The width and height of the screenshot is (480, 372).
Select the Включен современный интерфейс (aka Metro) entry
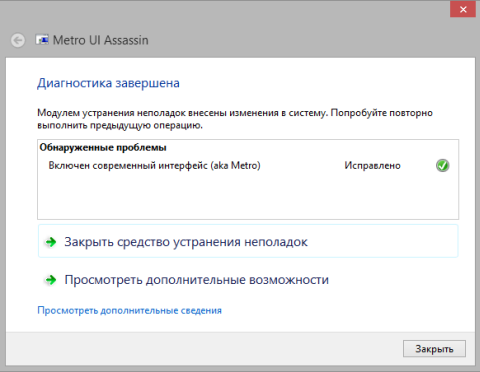tap(154, 165)
